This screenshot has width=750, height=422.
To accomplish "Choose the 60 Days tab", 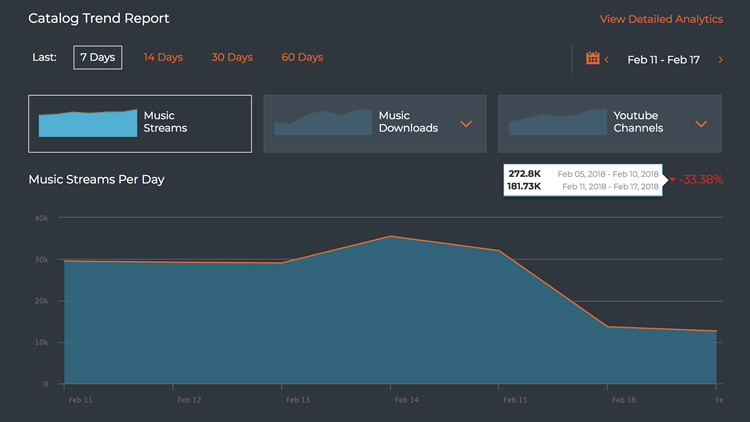I will point(302,57).
